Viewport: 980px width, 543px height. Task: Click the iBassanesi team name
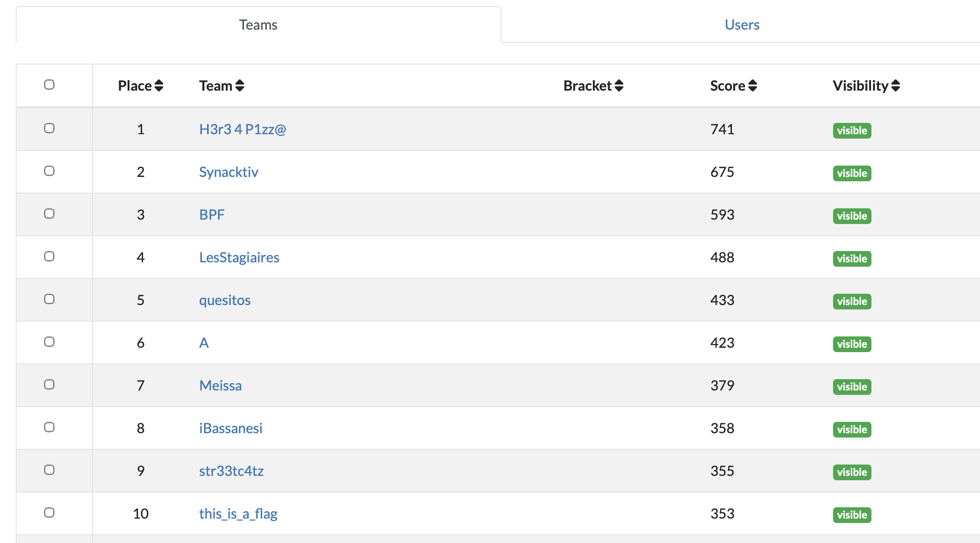pos(231,428)
